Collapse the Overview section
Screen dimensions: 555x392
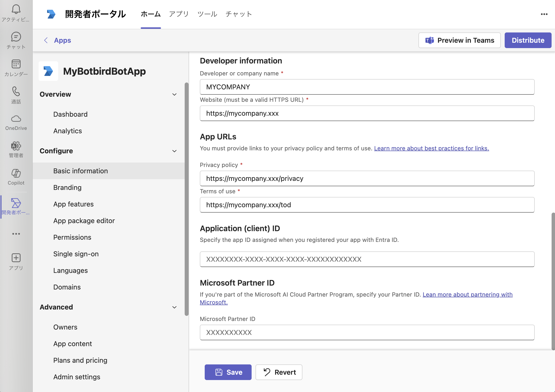pos(174,94)
